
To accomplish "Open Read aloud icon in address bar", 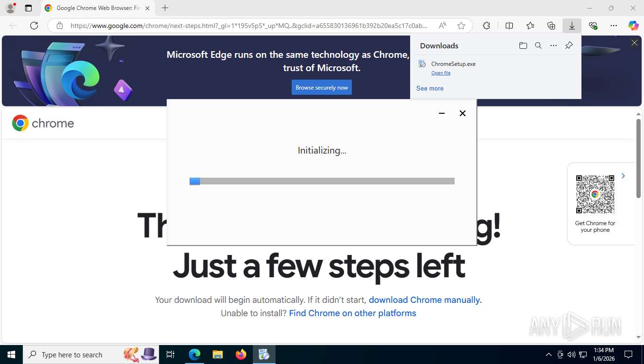I will click(x=442, y=26).
